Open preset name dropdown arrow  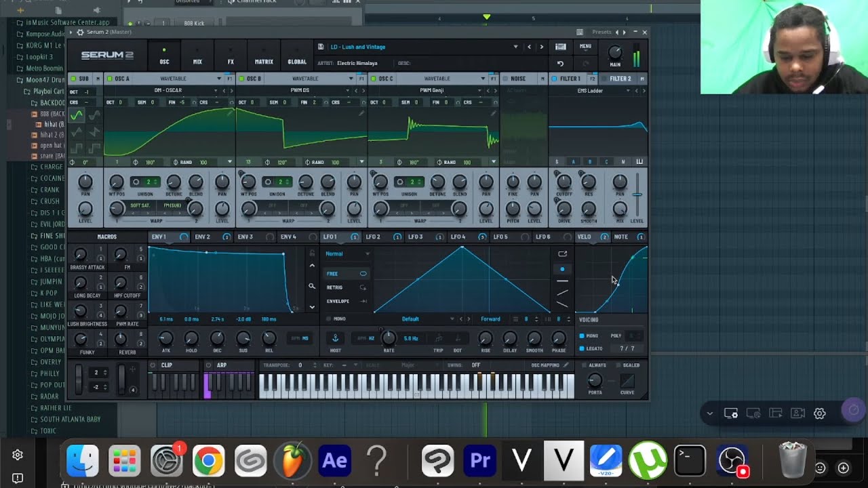tap(515, 47)
